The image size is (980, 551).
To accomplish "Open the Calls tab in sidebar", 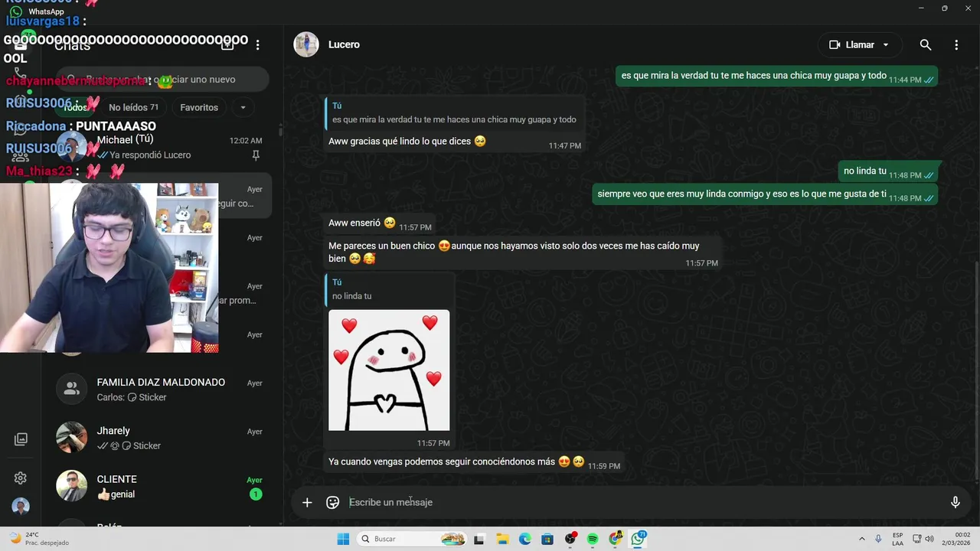I will (x=21, y=73).
